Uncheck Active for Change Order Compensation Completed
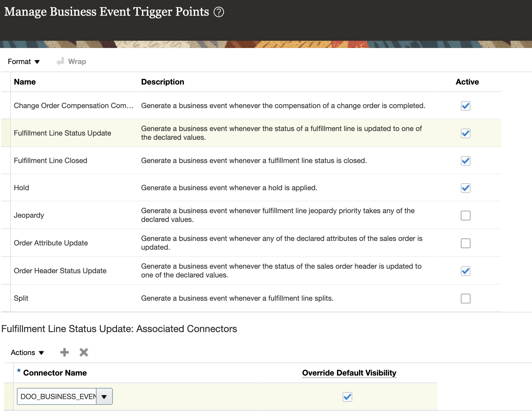 tap(465, 106)
